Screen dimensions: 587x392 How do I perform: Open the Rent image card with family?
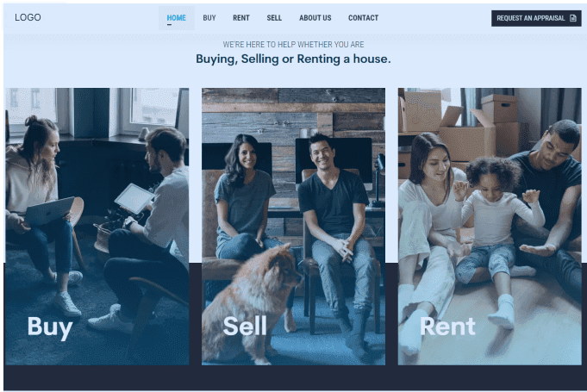click(490, 227)
